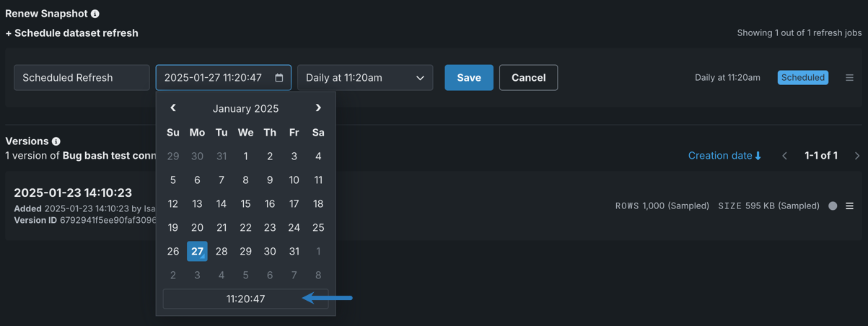Select January 28 in the calendar

(222, 251)
